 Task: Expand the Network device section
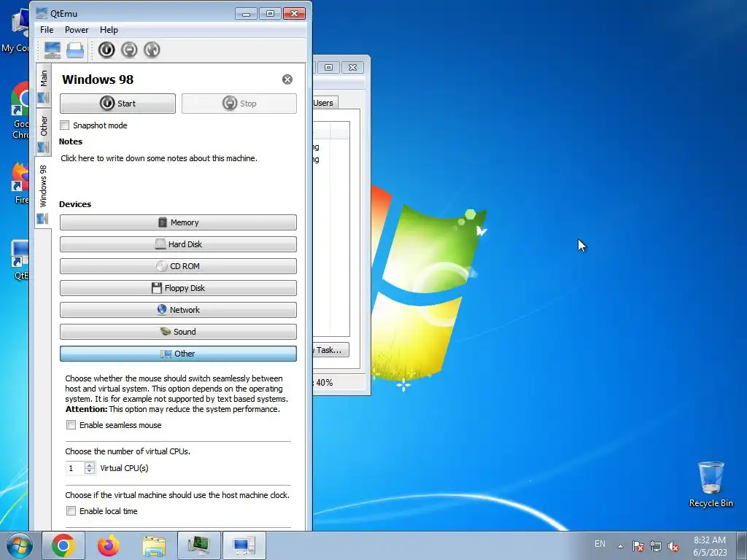pos(178,310)
